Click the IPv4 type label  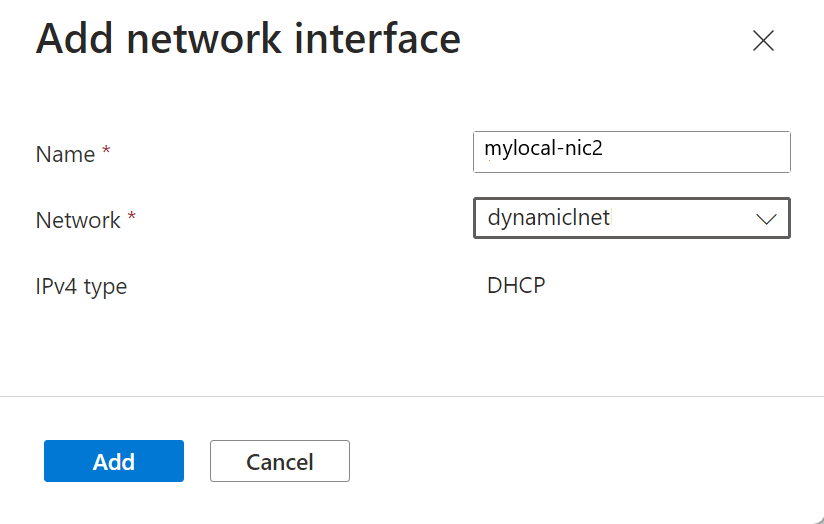(x=81, y=287)
